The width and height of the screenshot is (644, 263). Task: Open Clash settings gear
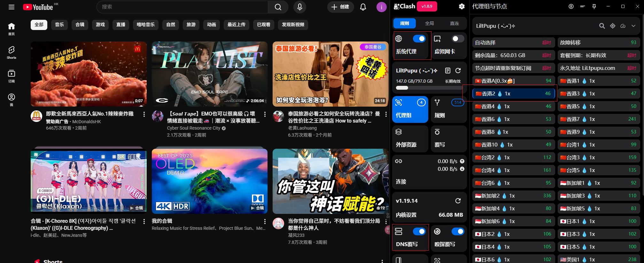[x=462, y=6]
